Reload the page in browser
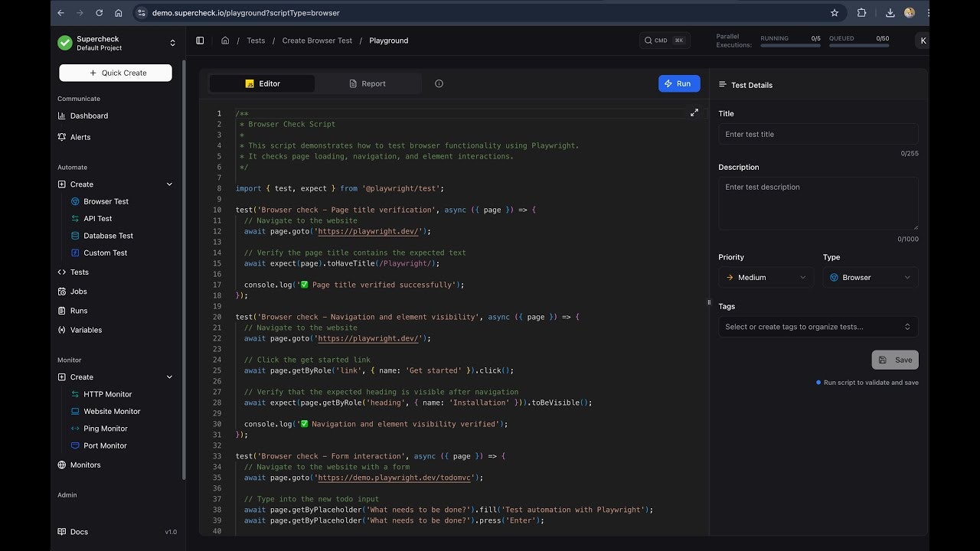 99,13
